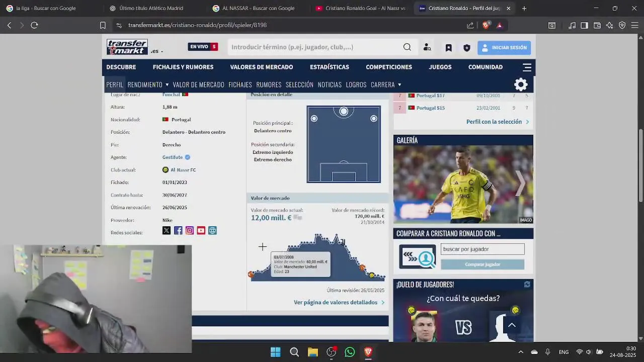This screenshot has height=362, width=644.
Task: Click the Al Nassr FC club crest
Action: [x=166, y=170]
